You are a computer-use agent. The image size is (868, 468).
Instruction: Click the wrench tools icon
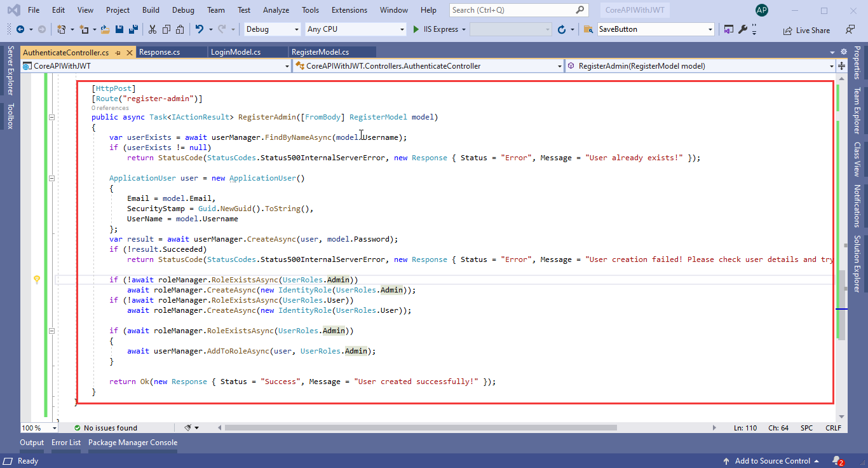(x=742, y=29)
